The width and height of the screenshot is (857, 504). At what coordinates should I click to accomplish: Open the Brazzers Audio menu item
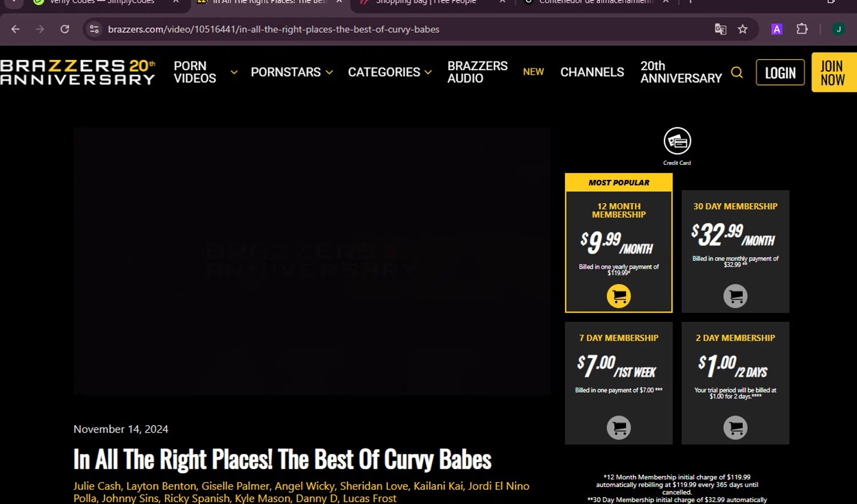(477, 72)
